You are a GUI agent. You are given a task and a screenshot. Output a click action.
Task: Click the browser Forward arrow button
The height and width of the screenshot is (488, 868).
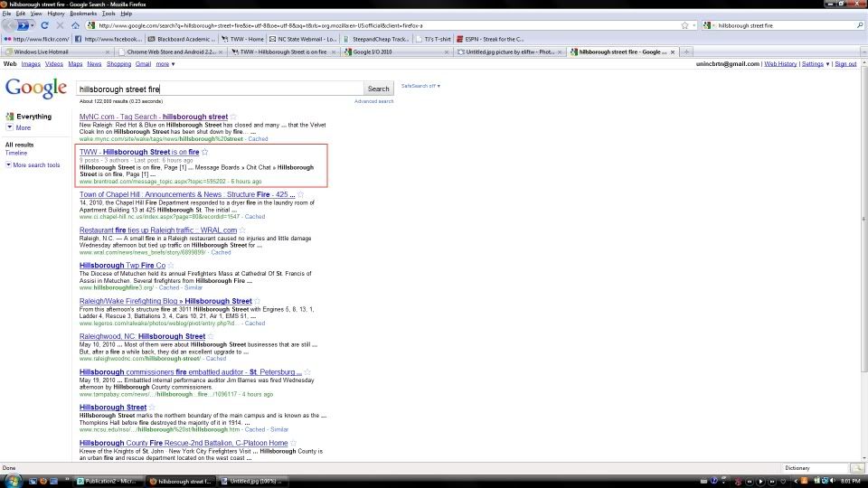23,25
